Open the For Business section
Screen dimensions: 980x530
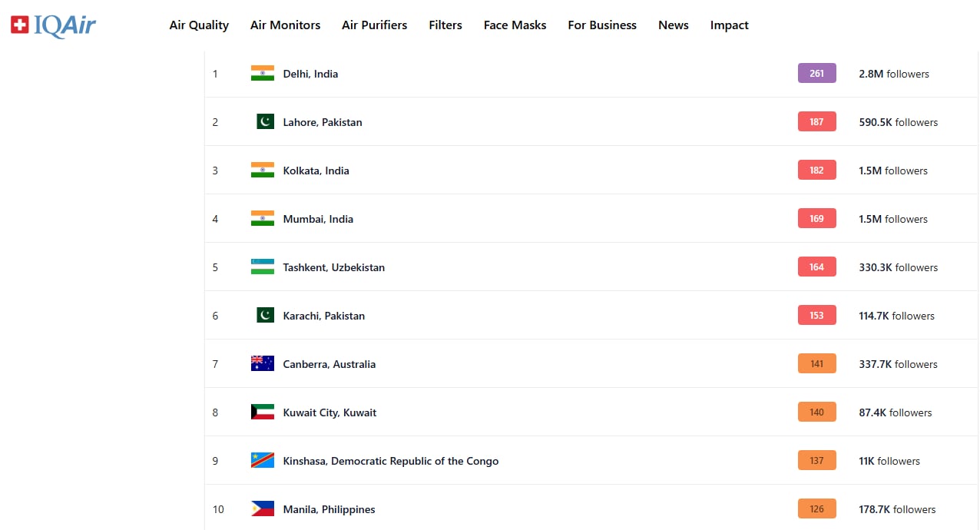[602, 25]
